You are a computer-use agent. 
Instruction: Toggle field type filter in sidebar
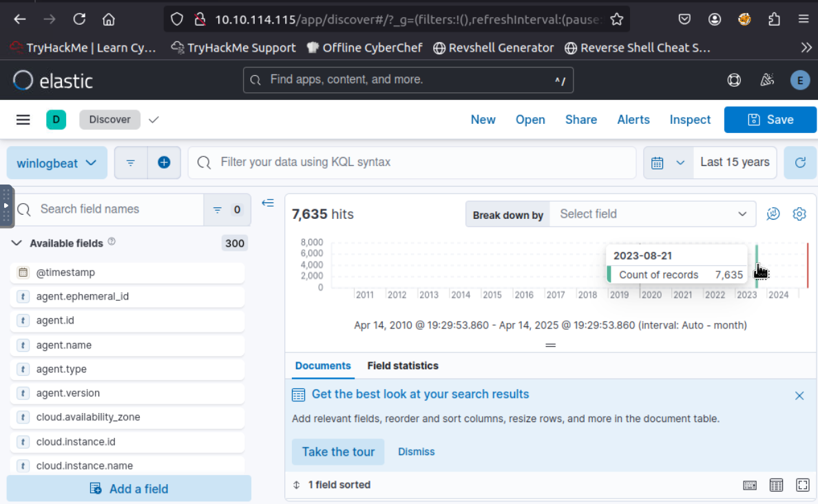pyautogui.click(x=227, y=210)
